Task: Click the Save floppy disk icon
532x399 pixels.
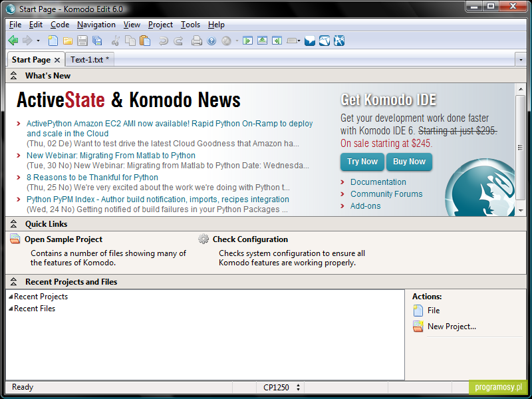Action: [82, 41]
